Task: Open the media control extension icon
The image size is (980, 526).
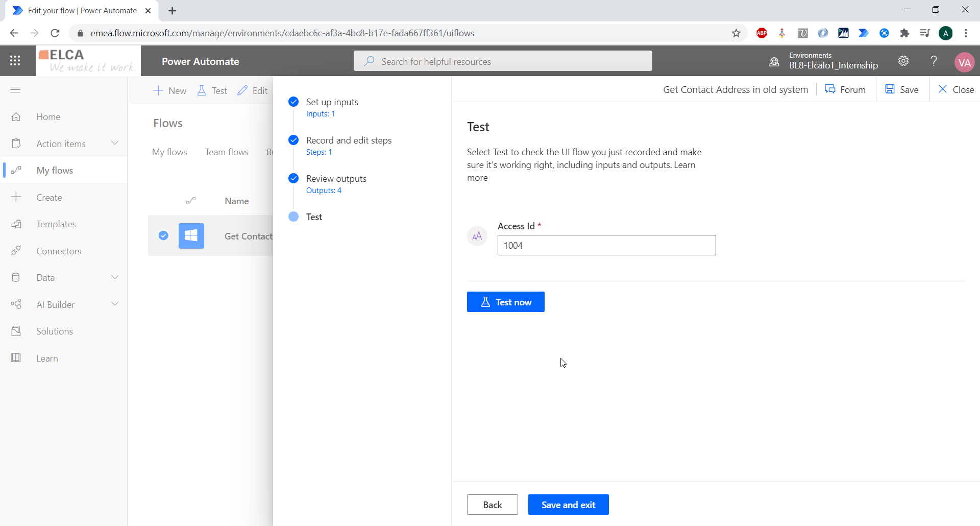Action: (925, 33)
